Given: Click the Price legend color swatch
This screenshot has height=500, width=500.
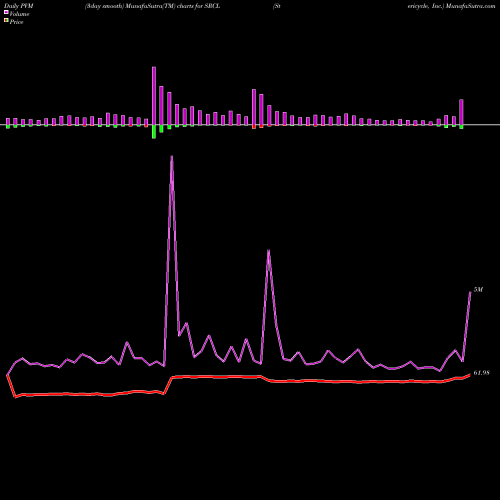Looking at the screenshot, I should point(6,20).
